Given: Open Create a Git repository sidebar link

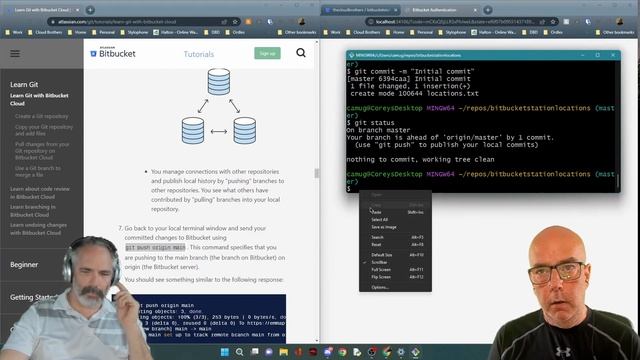Looking at the screenshot, I should click(42, 116).
